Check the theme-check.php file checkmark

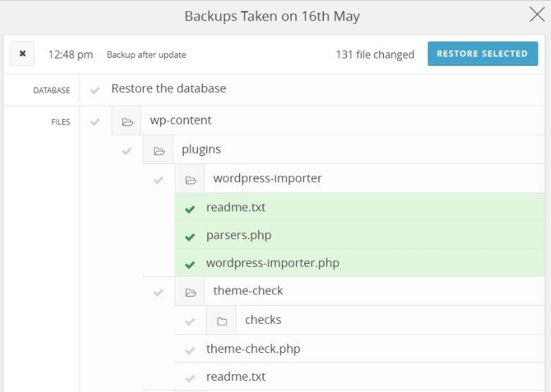click(190, 350)
